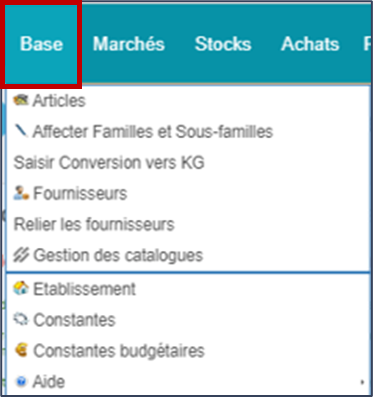Screen dimensions: 373x397
Task: Open the Stocks menu
Action: (223, 44)
